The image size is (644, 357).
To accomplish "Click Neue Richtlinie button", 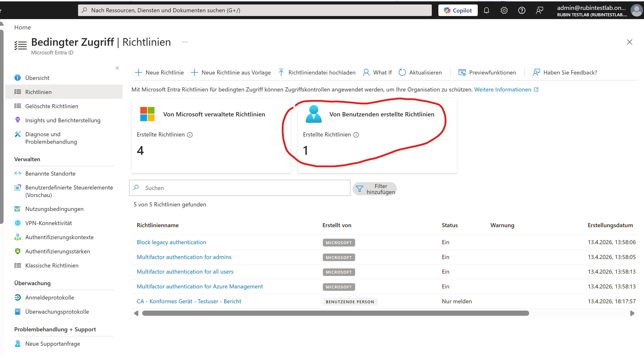I will (x=159, y=72).
